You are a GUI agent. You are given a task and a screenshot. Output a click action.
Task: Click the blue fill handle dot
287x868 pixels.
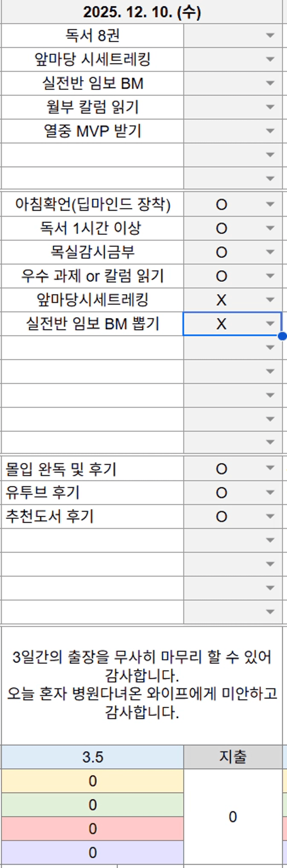click(x=282, y=336)
